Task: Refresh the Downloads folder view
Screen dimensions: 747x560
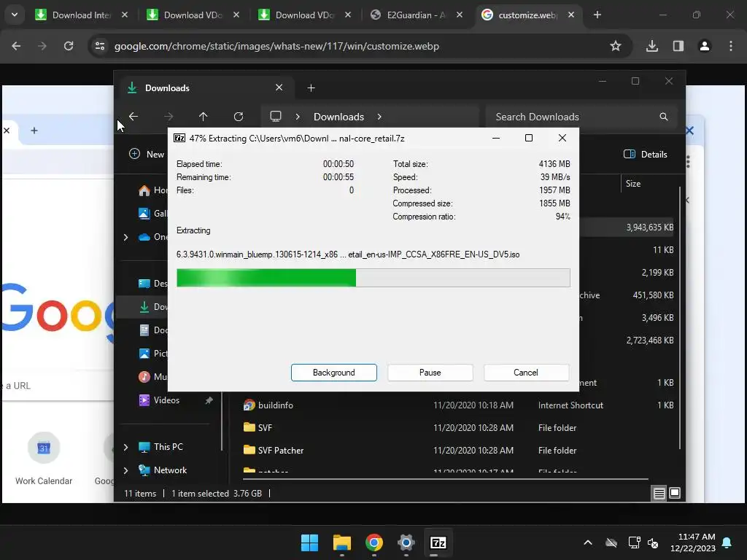Action: point(239,116)
